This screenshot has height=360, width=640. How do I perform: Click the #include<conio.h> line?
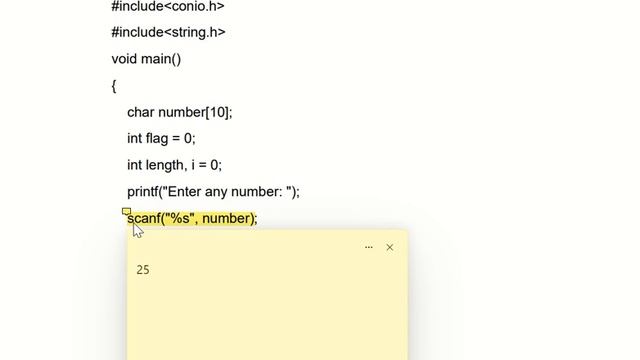pos(168,6)
